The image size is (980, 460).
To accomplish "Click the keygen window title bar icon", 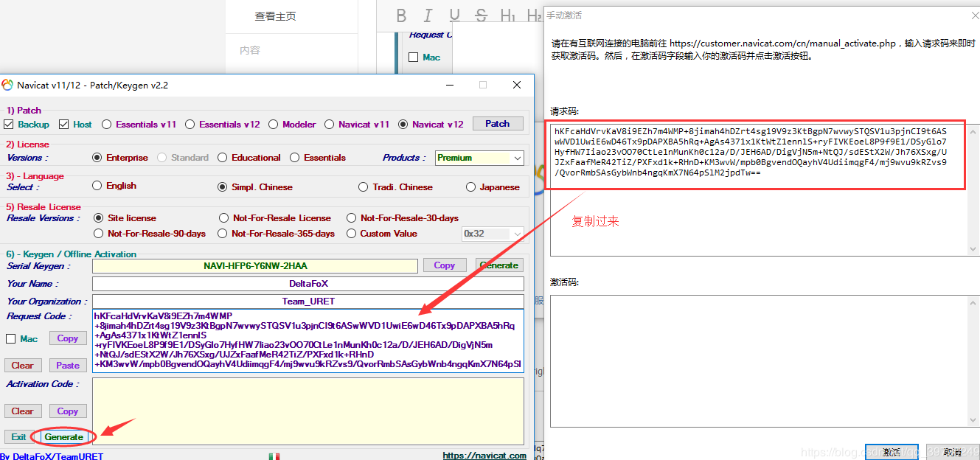I will (x=8, y=85).
